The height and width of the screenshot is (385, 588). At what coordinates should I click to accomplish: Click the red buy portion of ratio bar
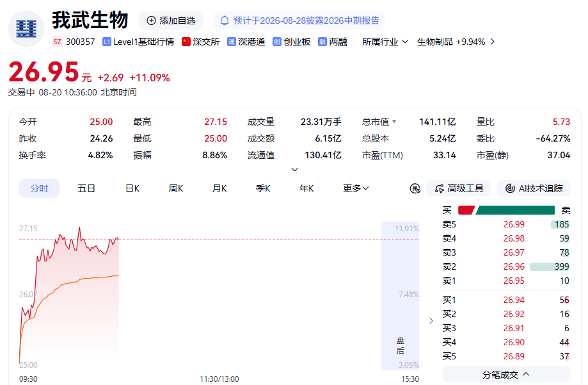pos(466,210)
